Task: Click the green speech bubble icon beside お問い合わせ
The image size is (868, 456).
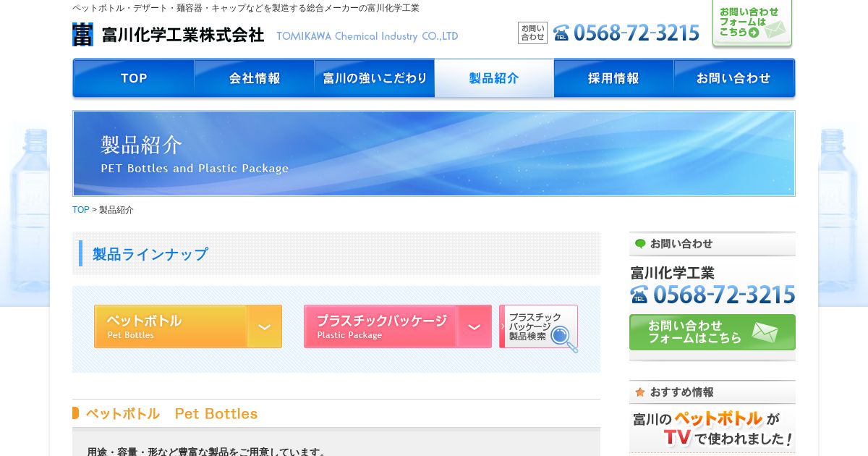Action: pyautogui.click(x=640, y=244)
